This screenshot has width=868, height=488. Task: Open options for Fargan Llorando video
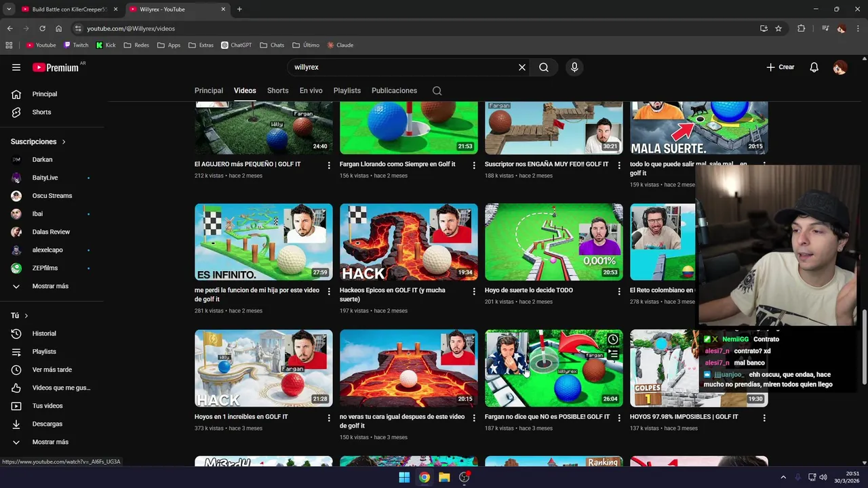pyautogui.click(x=474, y=165)
